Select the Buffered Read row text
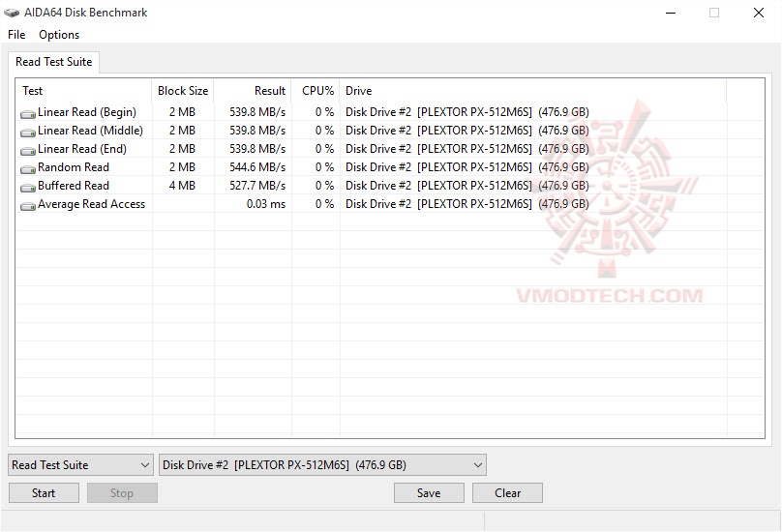Screen dimensions: 782x532 pos(74,186)
